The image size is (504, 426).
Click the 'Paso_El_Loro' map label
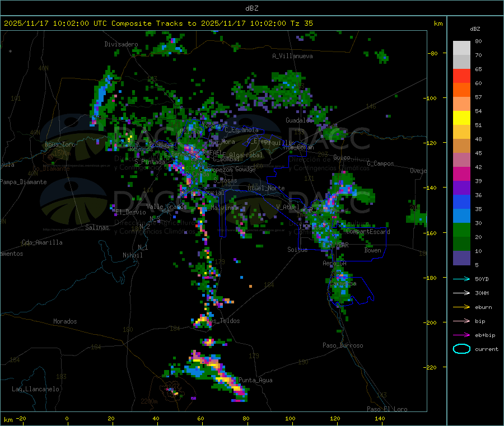point(387,409)
